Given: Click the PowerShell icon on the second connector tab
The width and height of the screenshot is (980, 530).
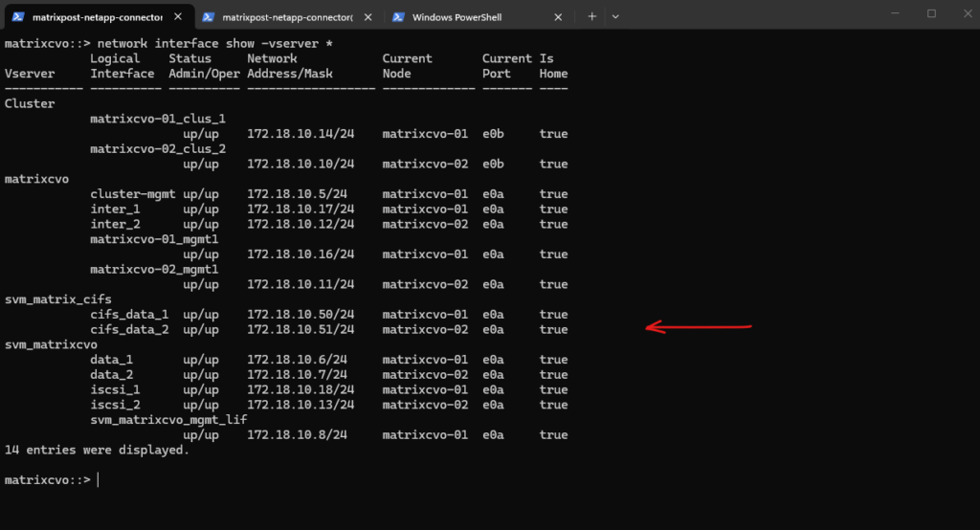Looking at the screenshot, I should 207,16.
